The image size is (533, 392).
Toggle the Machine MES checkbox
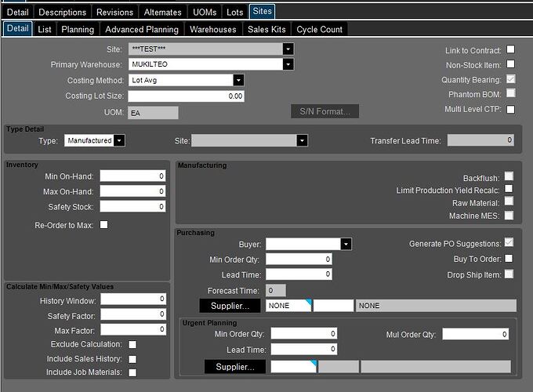coord(509,216)
